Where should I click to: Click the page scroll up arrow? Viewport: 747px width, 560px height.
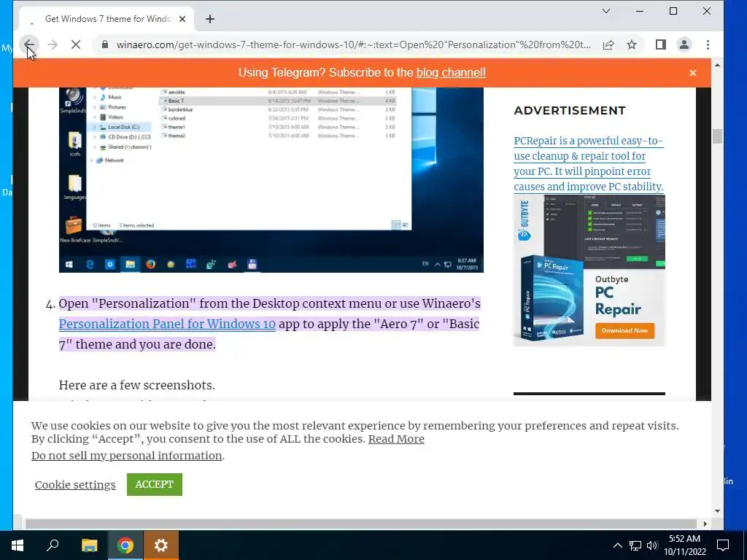point(718,65)
